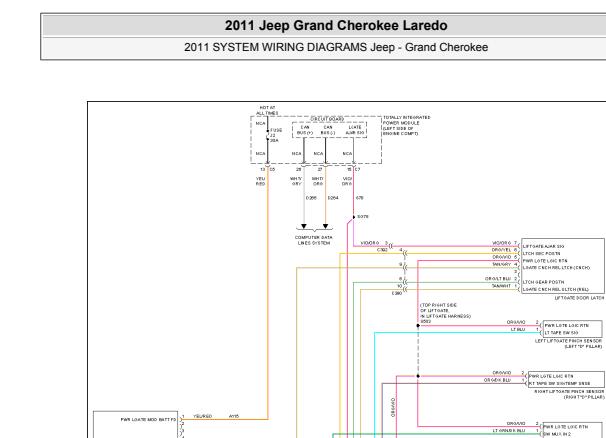This screenshot has height=438, width=606.
Task: Click the right computer data lines arrow
Action: point(325,226)
